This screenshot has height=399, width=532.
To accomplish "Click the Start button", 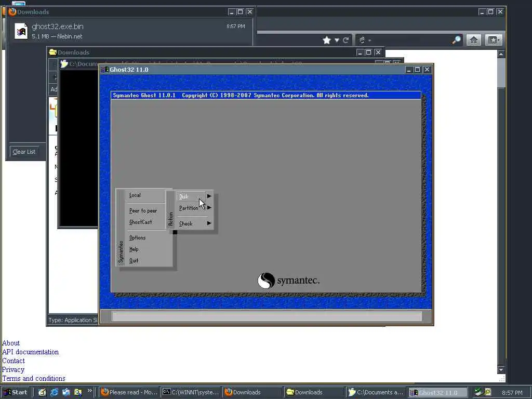I will [x=15, y=392].
